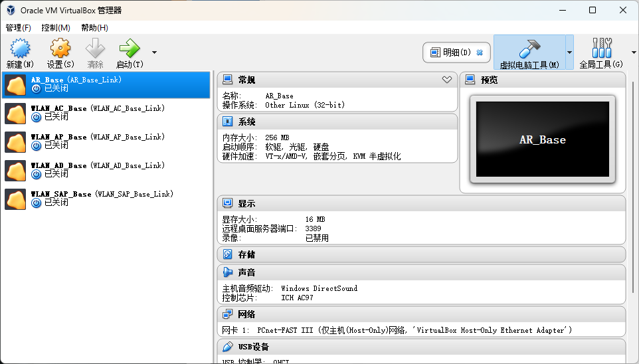Click the 新建 (New) toolbar icon
The height and width of the screenshot is (364, 639).
click(20, 48)
